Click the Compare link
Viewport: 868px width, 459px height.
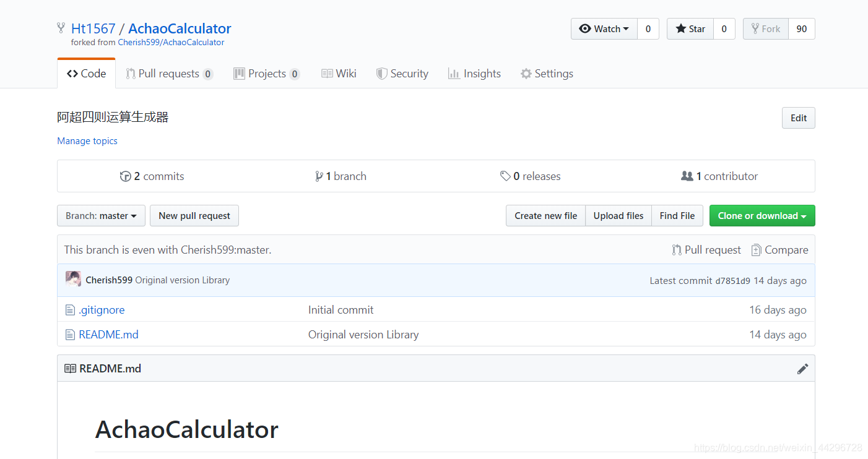click(x=780, y=250)
